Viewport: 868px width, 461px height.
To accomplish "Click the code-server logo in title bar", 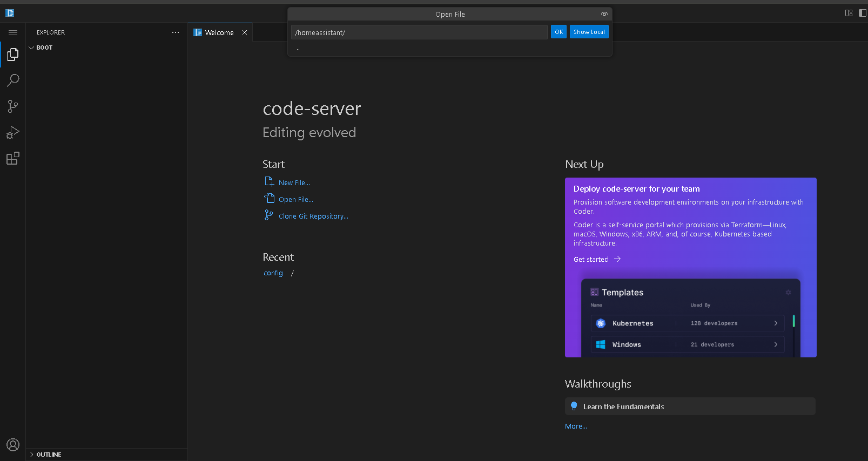I will click(x=10, y=13).
